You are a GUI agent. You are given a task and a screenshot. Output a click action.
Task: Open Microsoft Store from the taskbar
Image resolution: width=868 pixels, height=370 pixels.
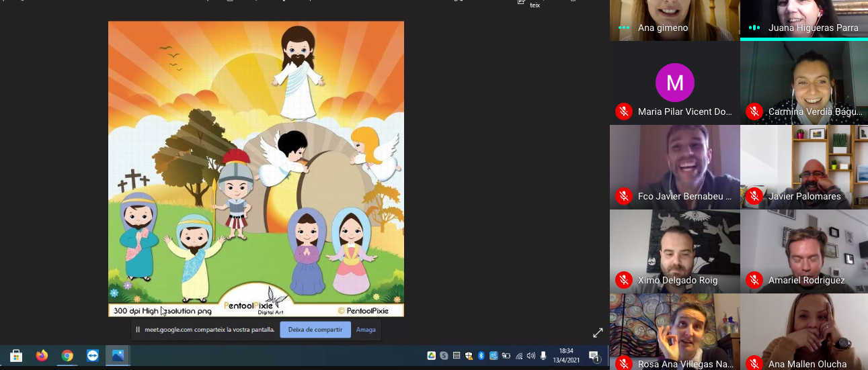pyautogui.click(x=16, y=355)
